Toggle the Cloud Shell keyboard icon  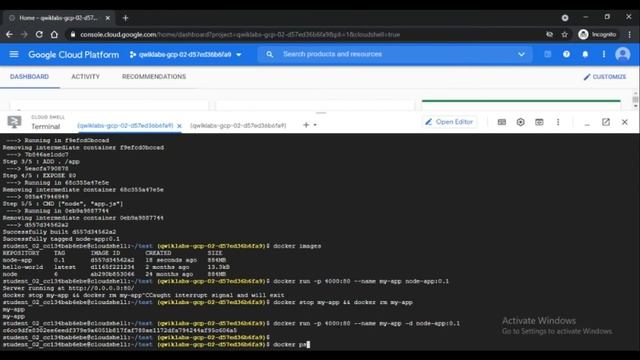point(502,122)
